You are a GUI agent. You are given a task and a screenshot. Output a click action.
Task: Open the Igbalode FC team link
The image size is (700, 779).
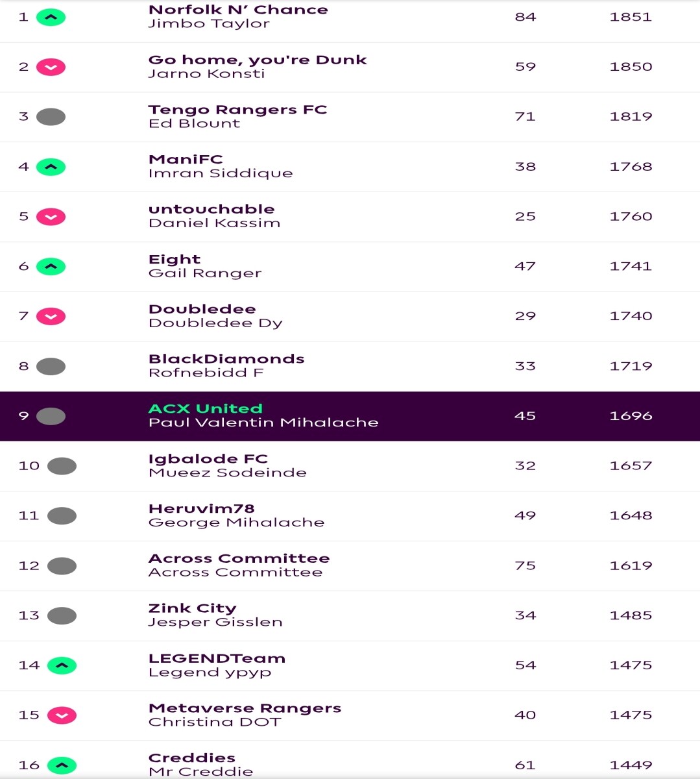click(x=208, y=458)
